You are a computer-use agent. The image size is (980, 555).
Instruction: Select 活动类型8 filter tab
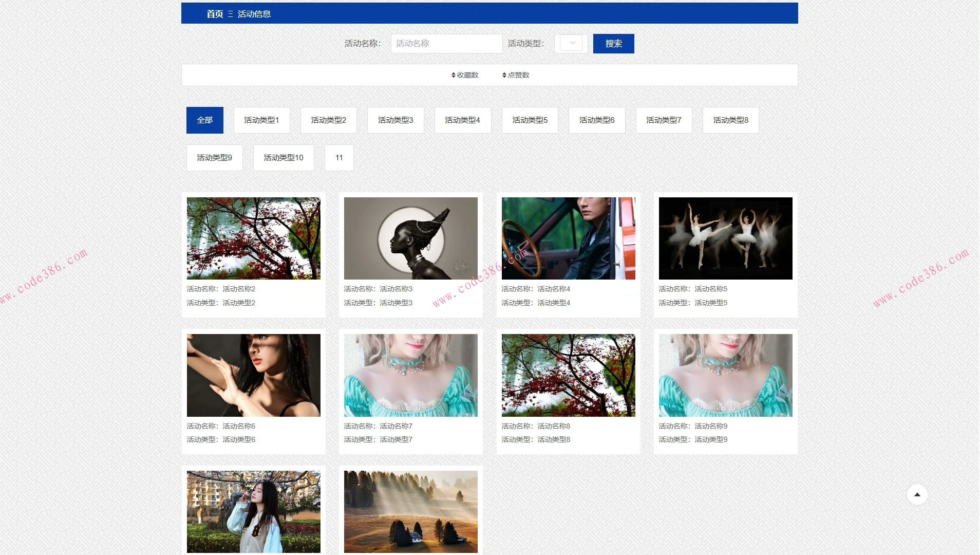tap(730, 120)
